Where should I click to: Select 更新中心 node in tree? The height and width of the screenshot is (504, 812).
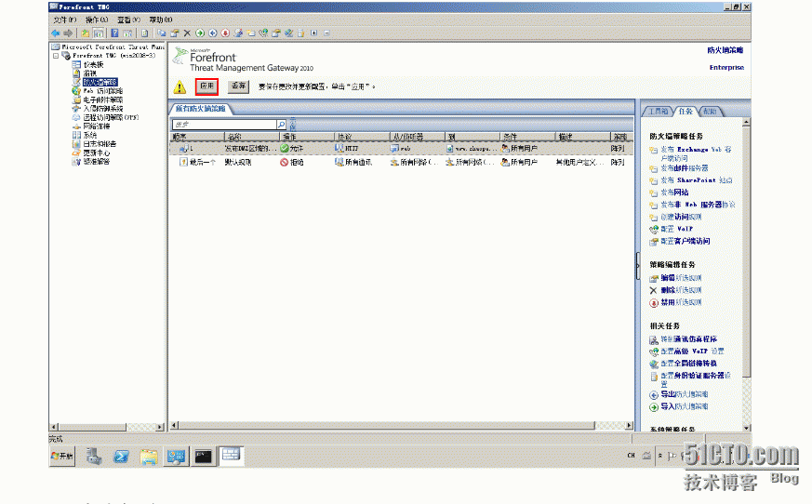pyautogui.click(x=97, y=153)
